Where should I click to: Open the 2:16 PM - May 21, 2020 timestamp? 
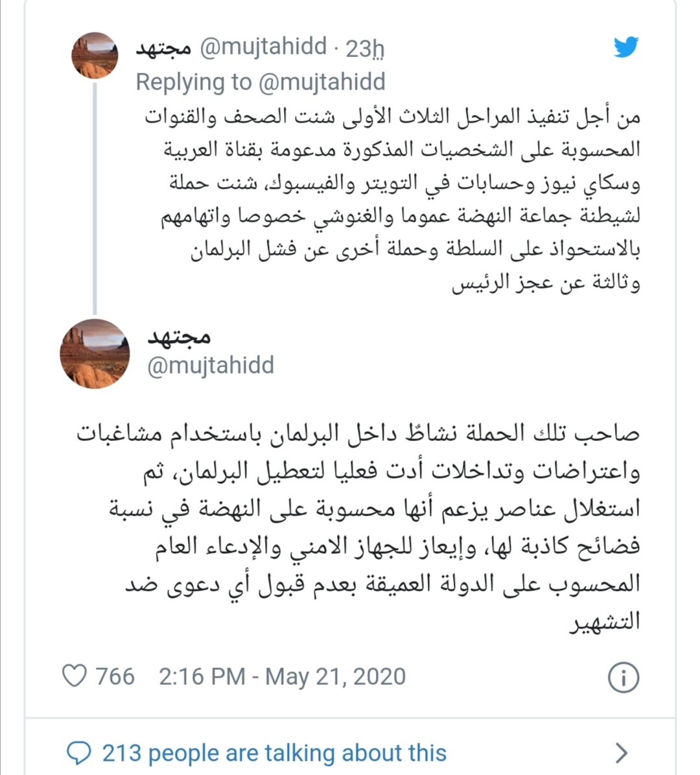click(x=282, y=676)
